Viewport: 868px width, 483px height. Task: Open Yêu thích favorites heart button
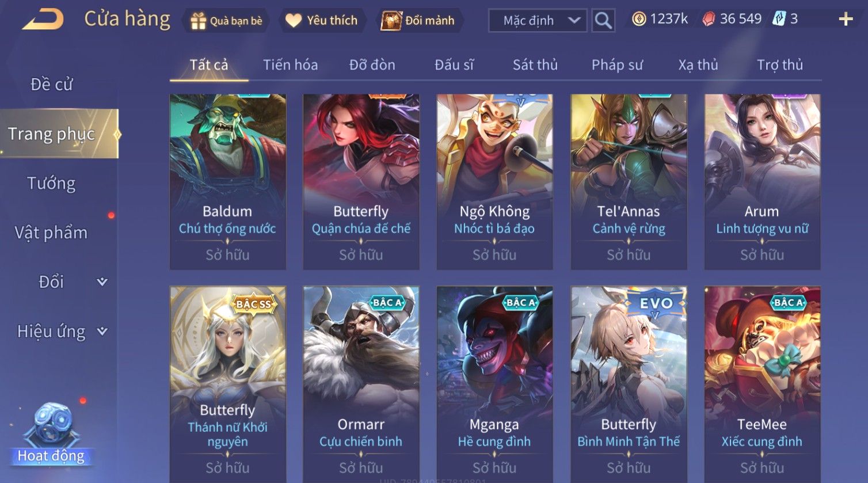coord(321,21)
